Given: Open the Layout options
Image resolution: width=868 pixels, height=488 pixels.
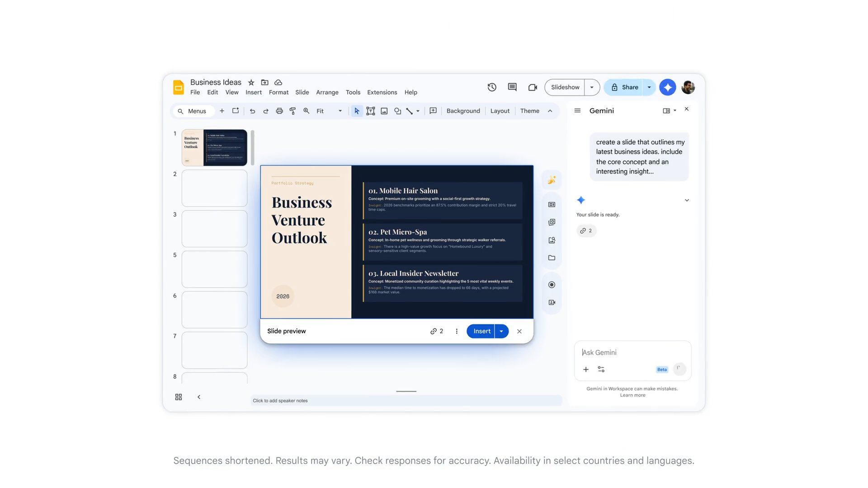Looking at the screenshot, I should [x=500, y=111].
